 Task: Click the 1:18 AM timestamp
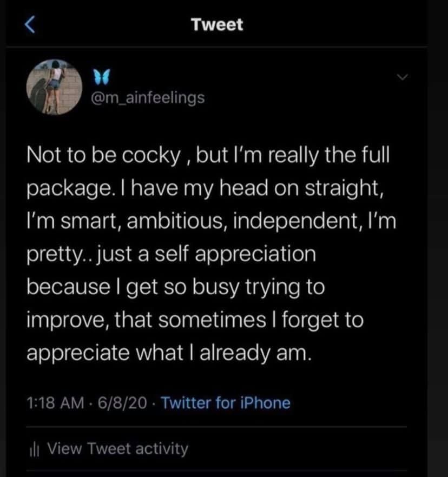click(55, 403)
